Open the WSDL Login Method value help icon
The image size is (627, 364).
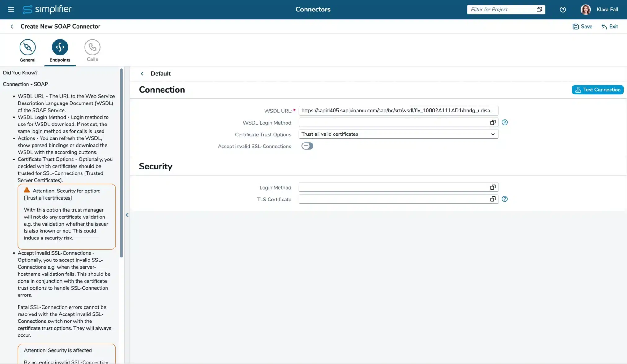(x=493, y=122)
